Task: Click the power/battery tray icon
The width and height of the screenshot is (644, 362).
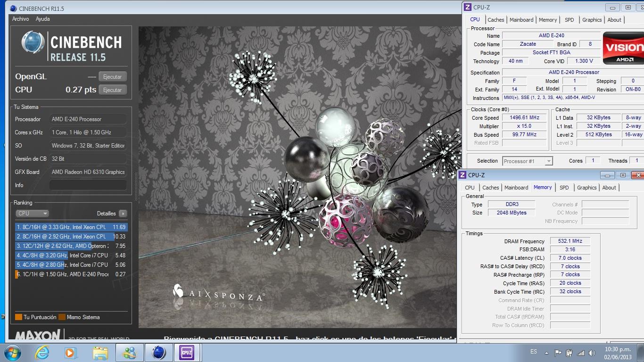Action: click(x=570, y=353)
